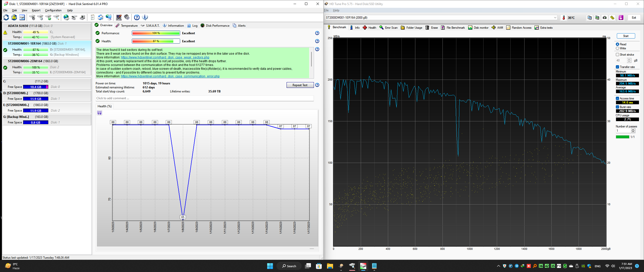
Task: Click the speaker sound icon in Hard Disk Sentinel toolbar
Action: pyautogui.click(x=127, y=17)
